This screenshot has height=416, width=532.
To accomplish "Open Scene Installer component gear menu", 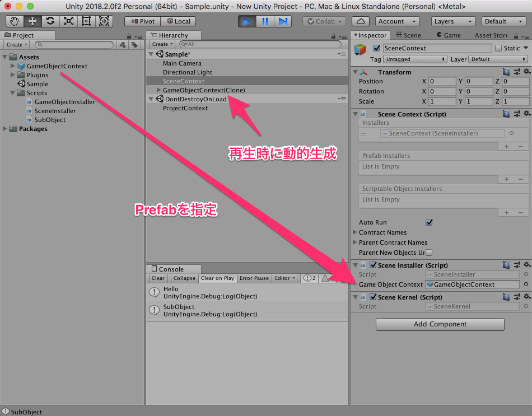I will click(x=526, y=265).
